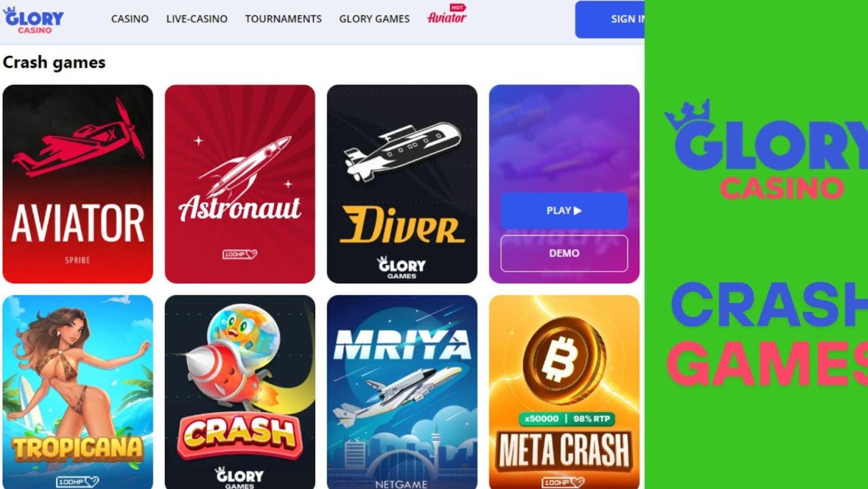
Task: Open the Aviator hot logo link
Action: (447, 15)
